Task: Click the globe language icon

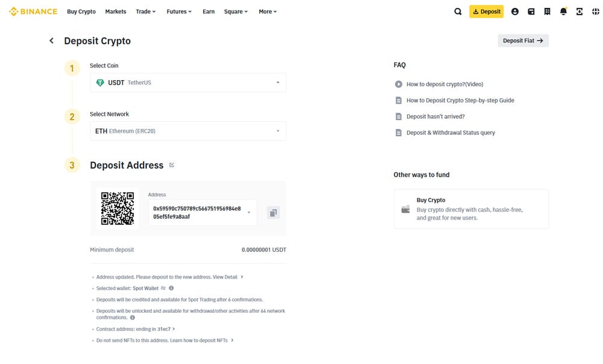Action: tap(596, 11)
